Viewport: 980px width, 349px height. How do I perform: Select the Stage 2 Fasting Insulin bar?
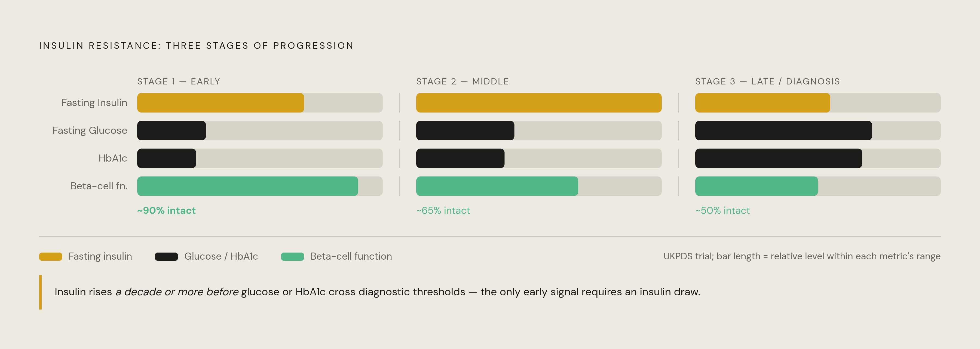tap(539, 103)
